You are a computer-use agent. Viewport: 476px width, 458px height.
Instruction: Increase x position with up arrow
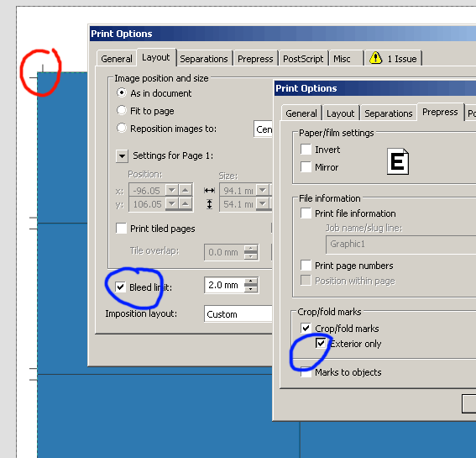[186, 190]
